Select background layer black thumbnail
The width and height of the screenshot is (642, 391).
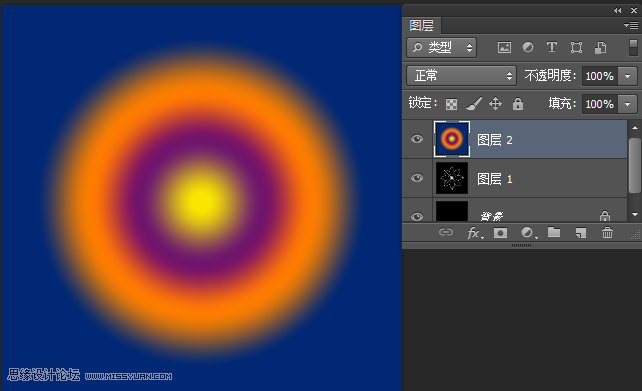click(x=452, y=211)
